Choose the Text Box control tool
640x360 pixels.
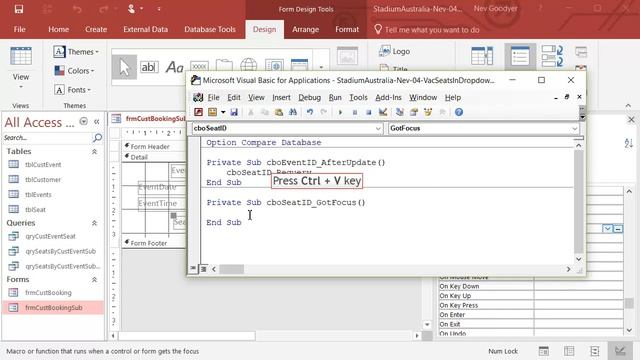(149, 67)
